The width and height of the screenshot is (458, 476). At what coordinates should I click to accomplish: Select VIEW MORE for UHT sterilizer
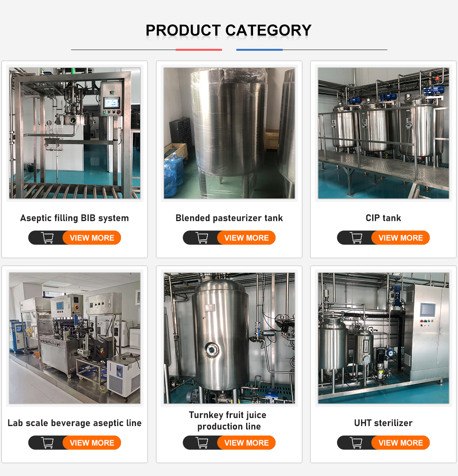click(401, 443)
